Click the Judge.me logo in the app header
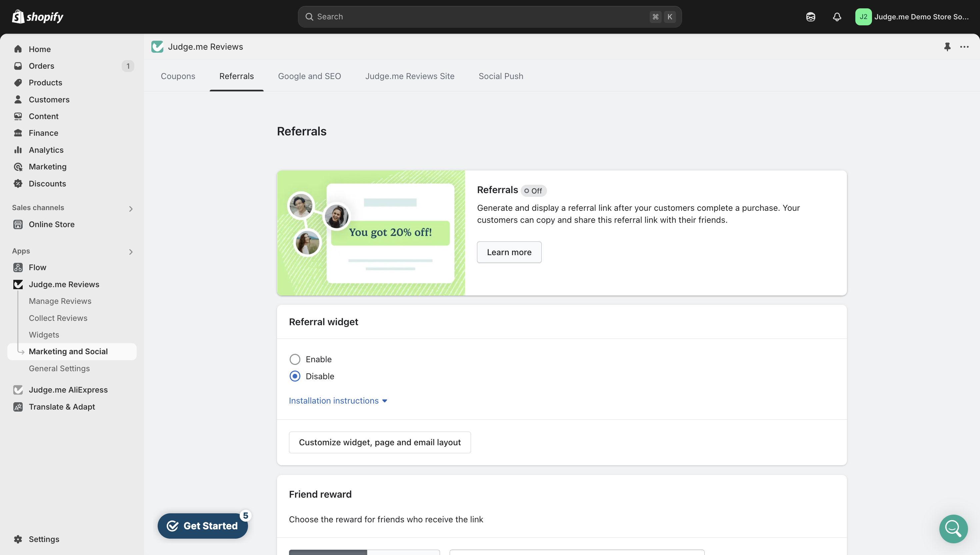 coord(157,46)
